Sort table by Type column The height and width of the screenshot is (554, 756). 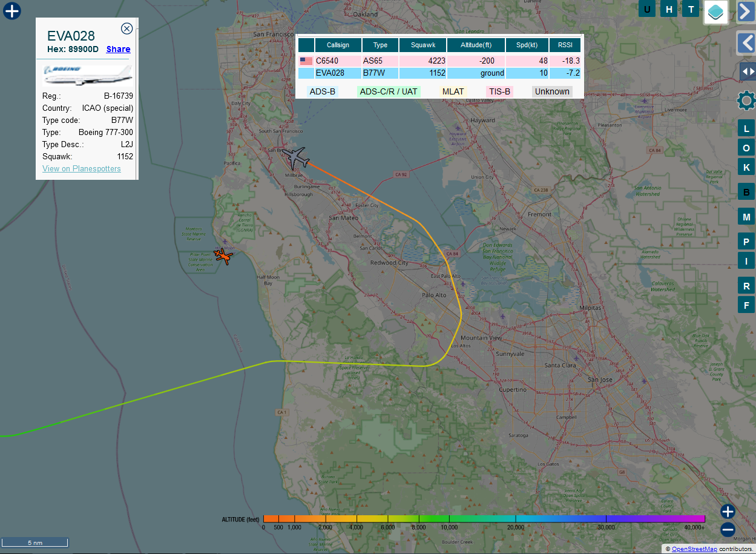click(x=380, y=45)
